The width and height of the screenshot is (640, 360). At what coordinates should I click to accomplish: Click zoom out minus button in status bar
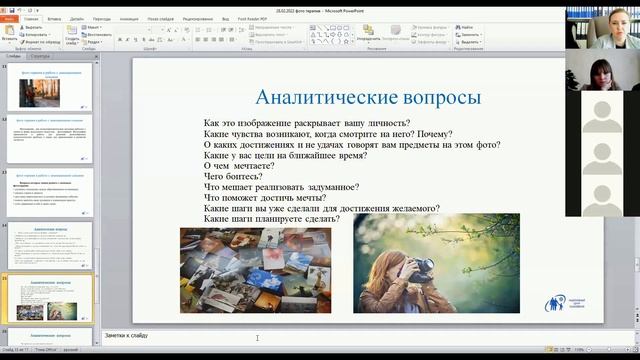(x=589, y=350)
